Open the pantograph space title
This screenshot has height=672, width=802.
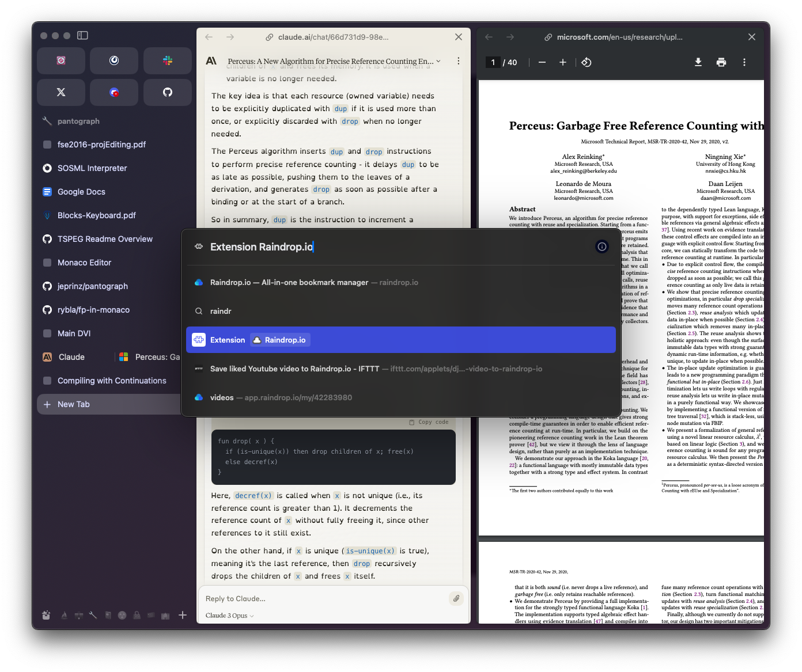click(78, 121)
